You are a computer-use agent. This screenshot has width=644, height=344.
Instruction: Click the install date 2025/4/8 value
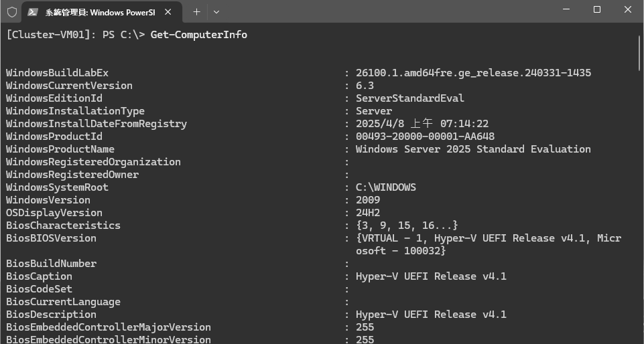[x=422, y=124]
